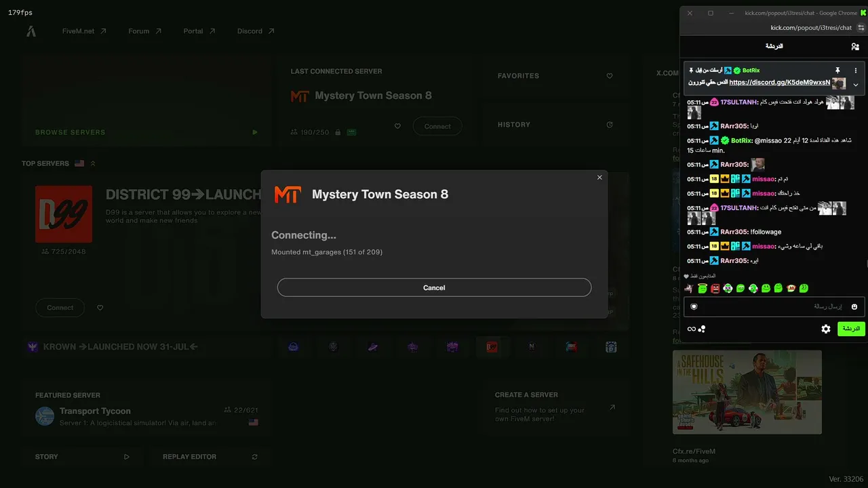
Task: Open the Cfx.re/FiveM news post link
Action: [694, 451]
